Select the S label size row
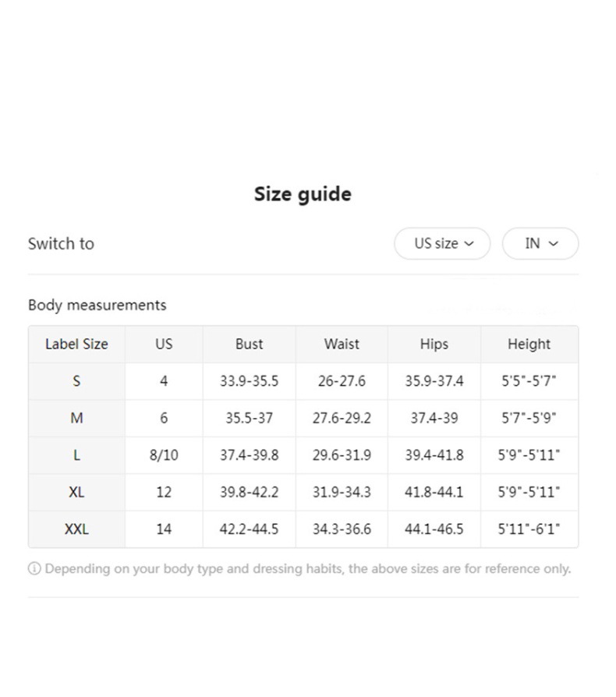This screenshot has height=697, width=616. tap(76, 381)
